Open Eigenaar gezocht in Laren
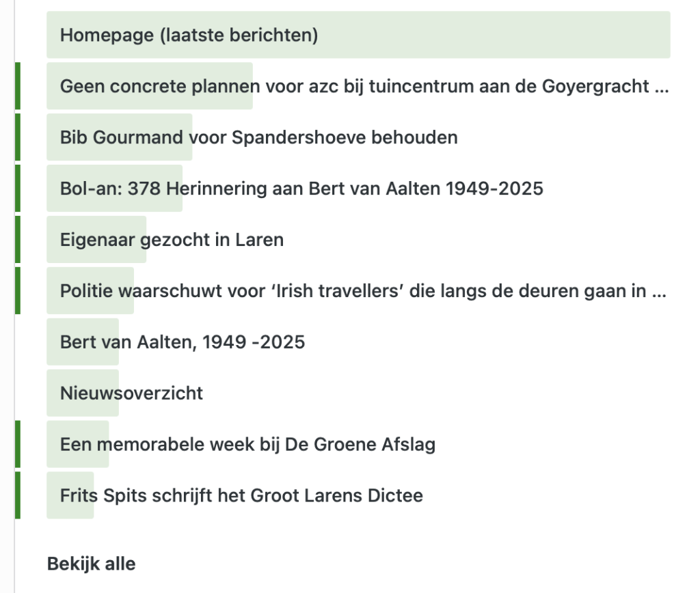 point(172,240)
